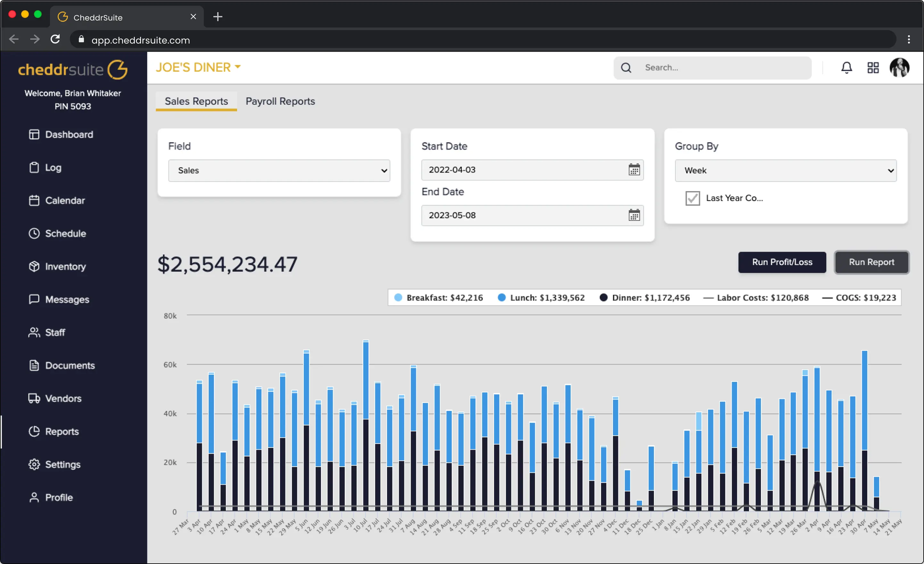
Task: Toggle the Breakfast series in the legend
Action: point(438,297)
